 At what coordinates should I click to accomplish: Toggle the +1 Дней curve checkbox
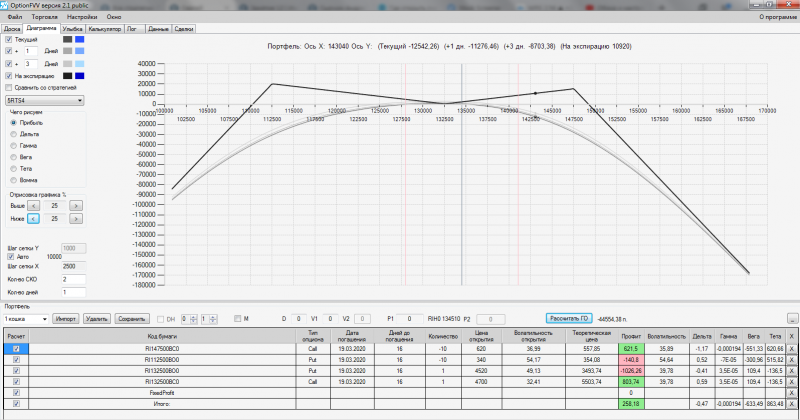coord(9,51)
